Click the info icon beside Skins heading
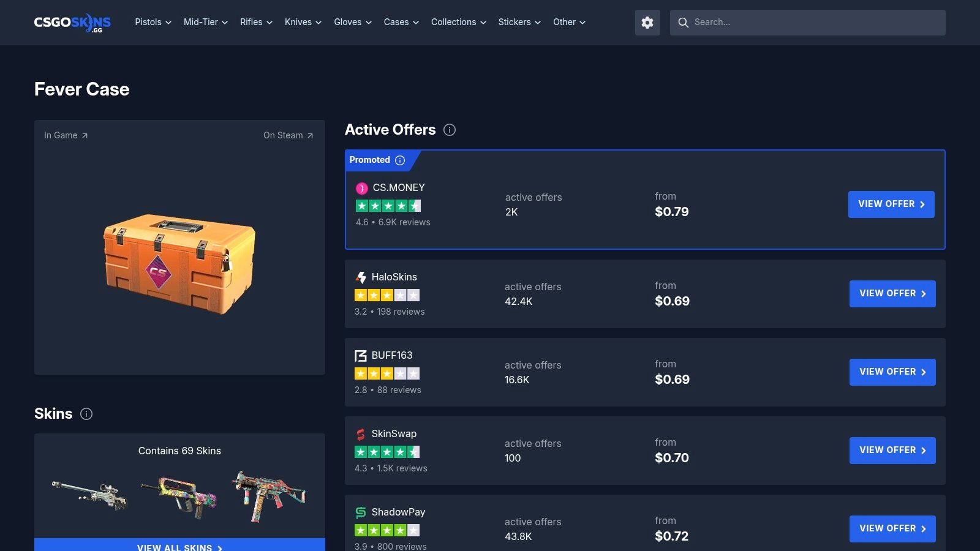 86,414
